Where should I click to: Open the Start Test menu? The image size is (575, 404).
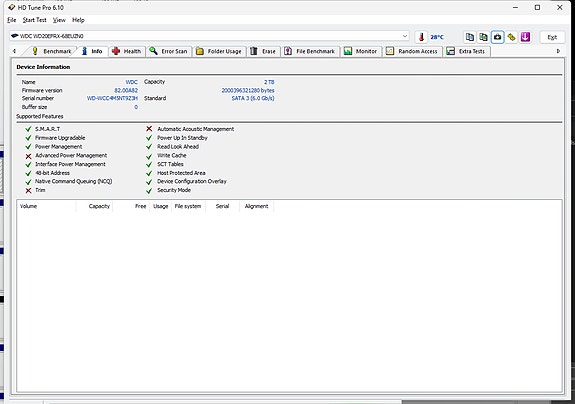tap(34, 20)
